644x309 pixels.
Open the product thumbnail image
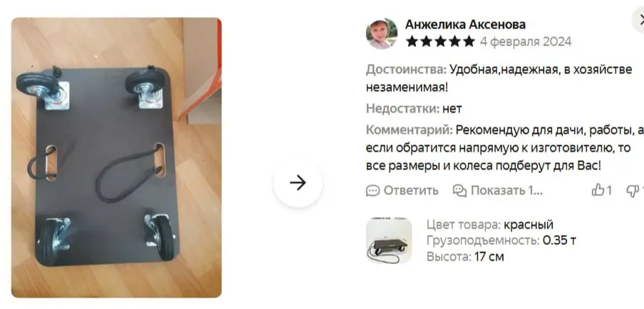(388, 240)
